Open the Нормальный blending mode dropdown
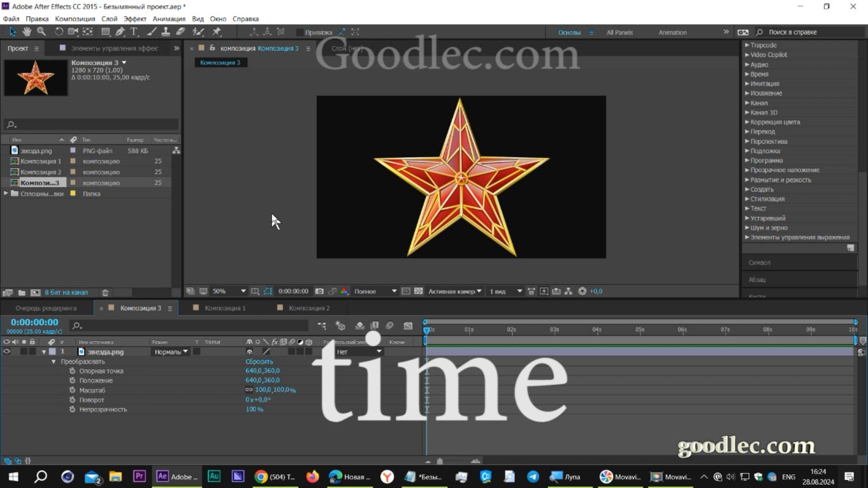 pos(171,352)
